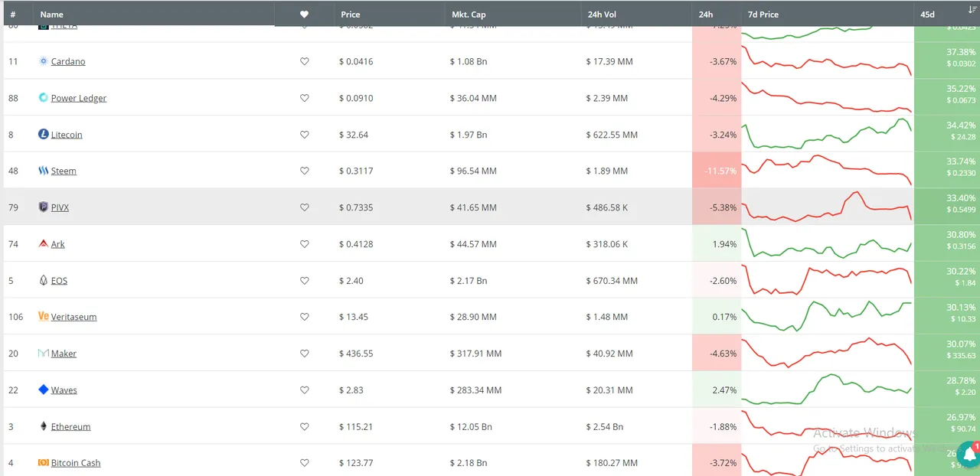980x476 pixels.
Task: Click the Ark 24h change 1.94%
Action: (717, 244)
